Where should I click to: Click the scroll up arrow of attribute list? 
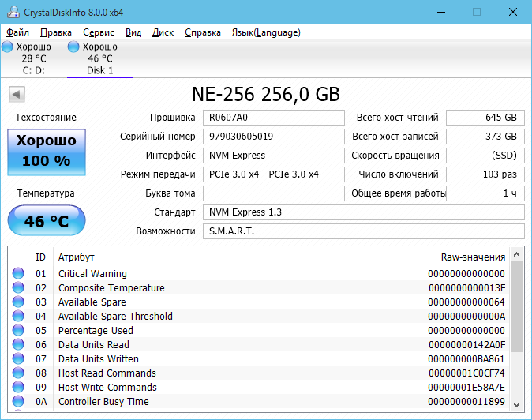[x=517, y=254]
